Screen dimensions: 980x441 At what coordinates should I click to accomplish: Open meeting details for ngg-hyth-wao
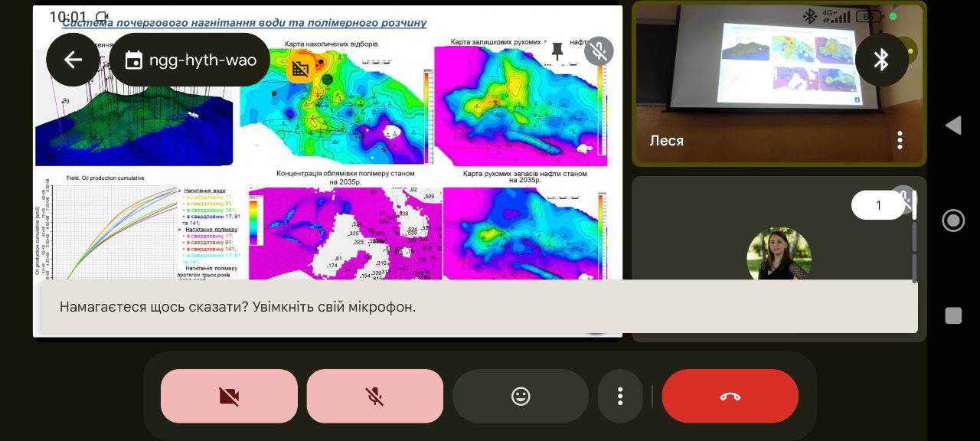(x=190, y=60)
